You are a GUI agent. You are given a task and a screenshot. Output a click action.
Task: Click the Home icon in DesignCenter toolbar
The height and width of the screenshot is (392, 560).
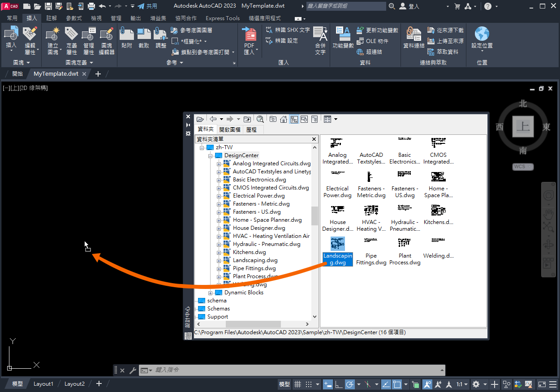pos(284,119)
